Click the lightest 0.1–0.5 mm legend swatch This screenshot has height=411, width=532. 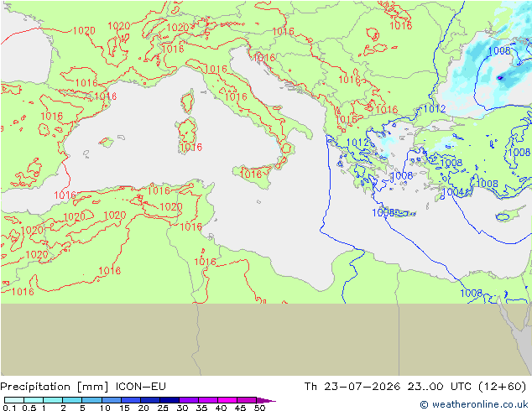click(14, 400)
